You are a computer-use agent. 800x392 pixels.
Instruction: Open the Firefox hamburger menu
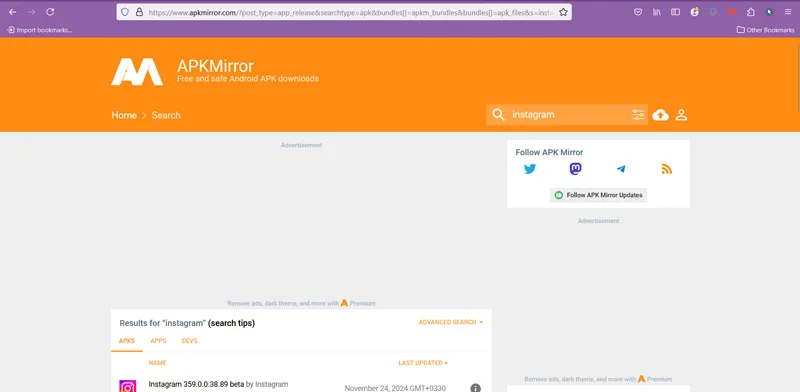(x=788, y=12)
